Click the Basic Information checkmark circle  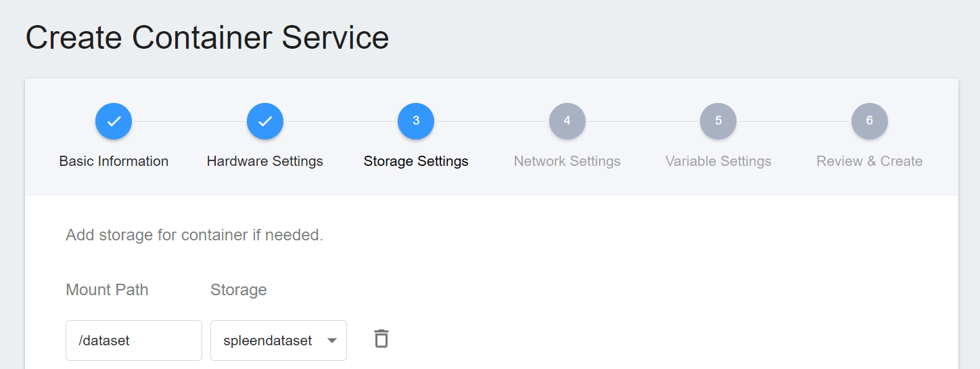coord(114,121)
